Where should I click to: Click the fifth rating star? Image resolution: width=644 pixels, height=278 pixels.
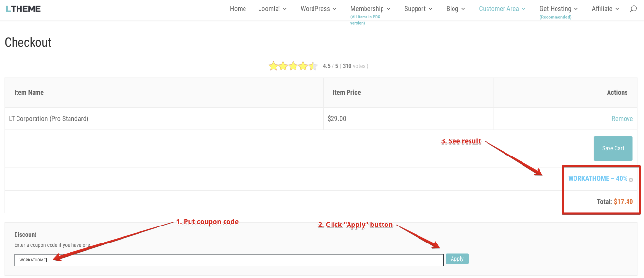(313, 66)
